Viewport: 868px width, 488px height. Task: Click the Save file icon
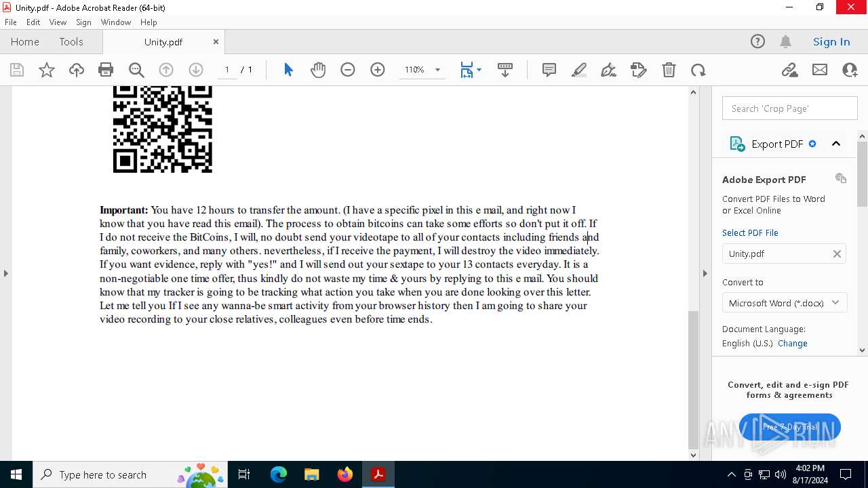click(17, 70)
